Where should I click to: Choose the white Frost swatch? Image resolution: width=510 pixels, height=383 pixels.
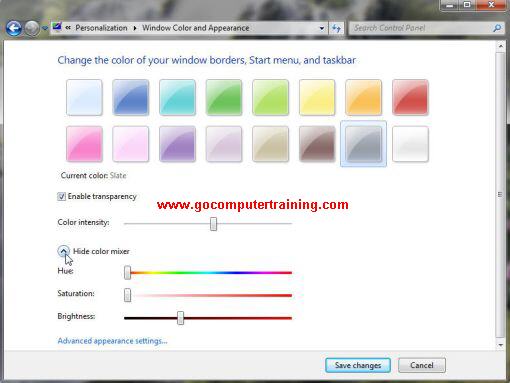[410, 144]
